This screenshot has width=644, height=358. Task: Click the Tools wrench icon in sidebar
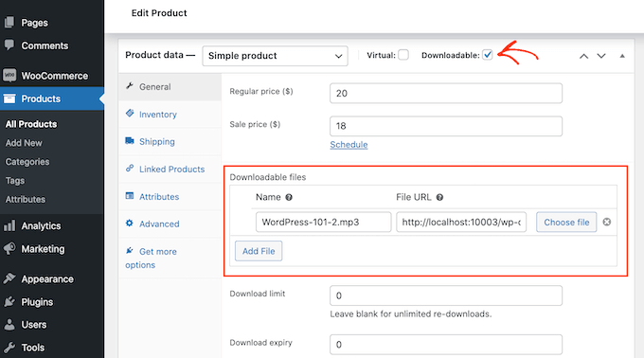coord(9,348)
